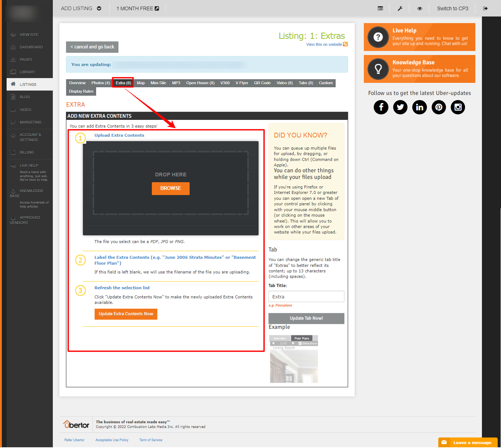Switch to the Photos (4) tab
This screenshot has height=448, width=501.
click(100, 83)
